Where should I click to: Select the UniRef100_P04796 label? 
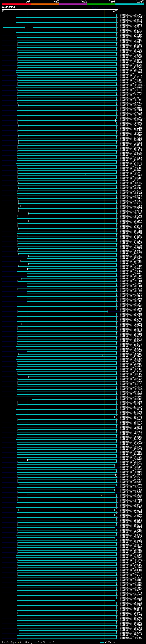pyautogui.click(x=131, y=32)
